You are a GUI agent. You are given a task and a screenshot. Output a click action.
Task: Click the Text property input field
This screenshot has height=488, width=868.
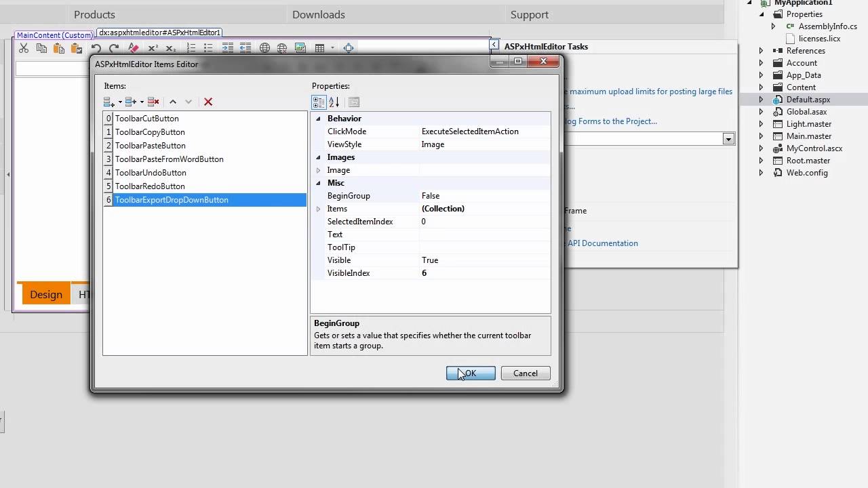click(484, 235)
